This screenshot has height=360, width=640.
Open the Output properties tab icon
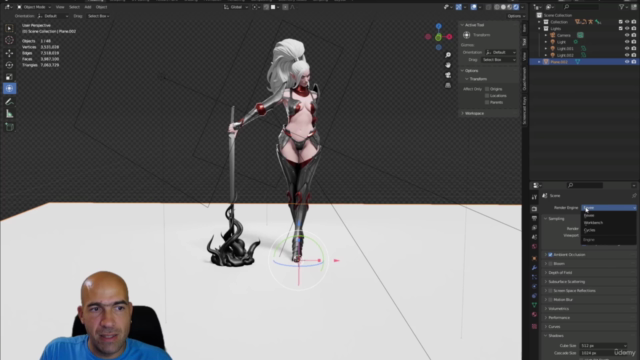[x=534, y=218]
